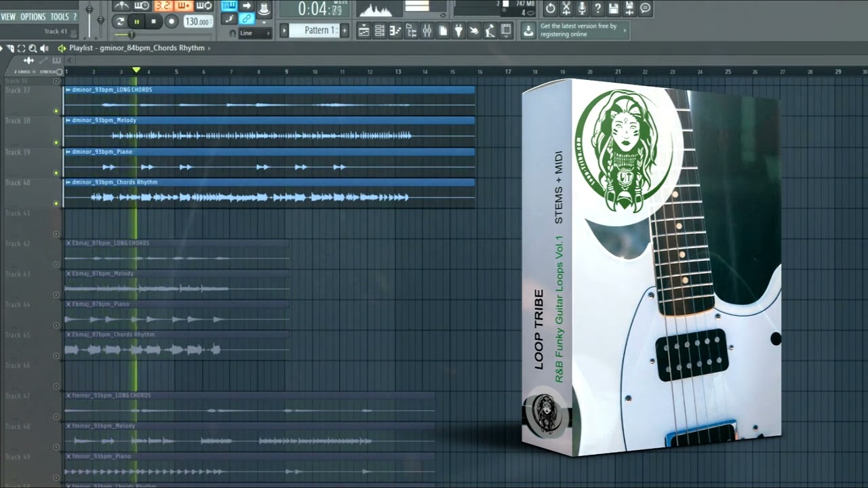This screenshot has width=868, height=488.
Task: Toggle the Overdub button
Action: coord(184,6)
